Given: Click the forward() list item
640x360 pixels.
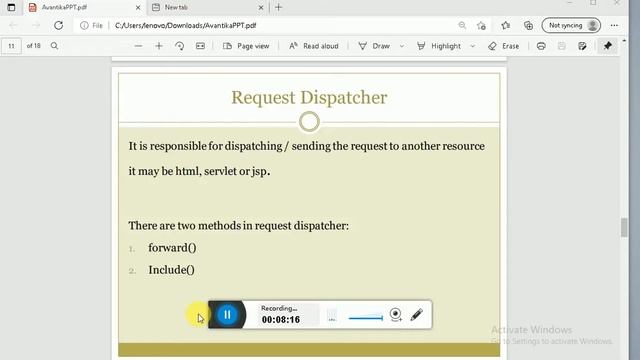Looking at the screenshot, I should pos(172,248).
